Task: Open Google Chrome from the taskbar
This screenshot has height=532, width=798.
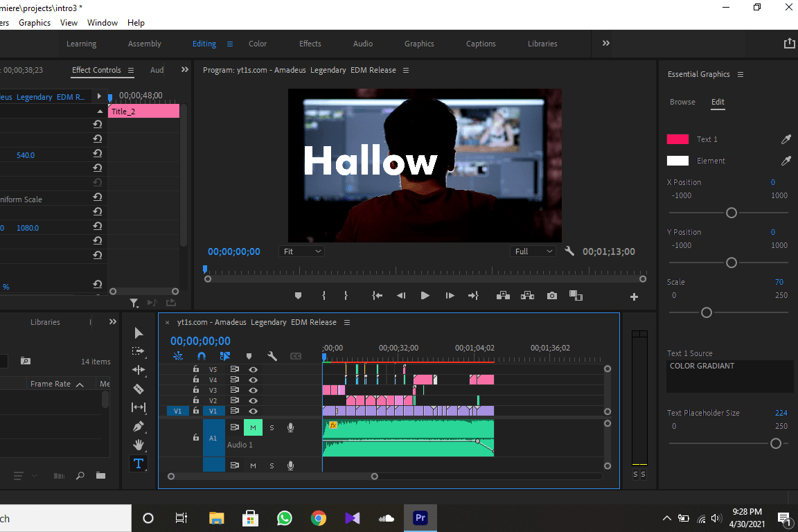Action: (x=319, y=518)
